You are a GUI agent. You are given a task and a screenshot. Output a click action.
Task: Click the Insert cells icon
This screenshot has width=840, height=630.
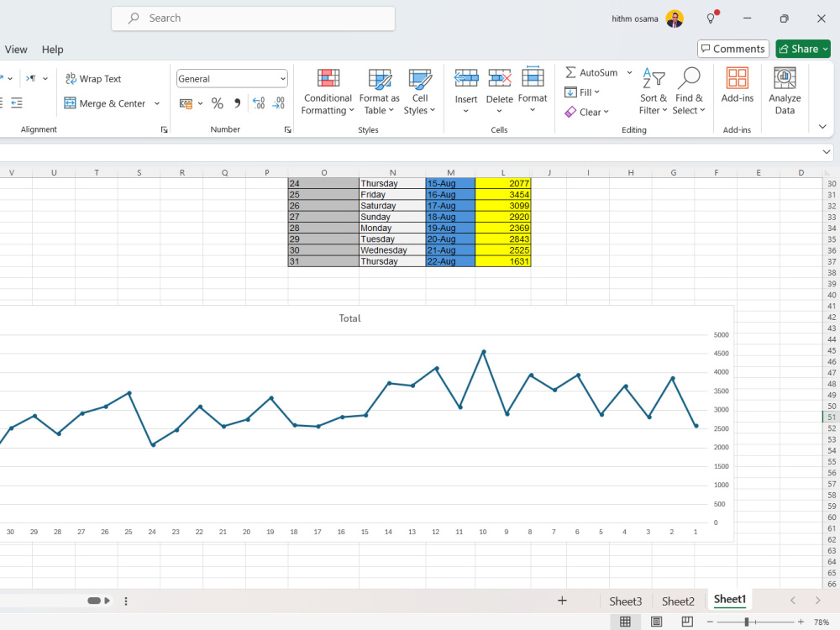coord(466,78)
